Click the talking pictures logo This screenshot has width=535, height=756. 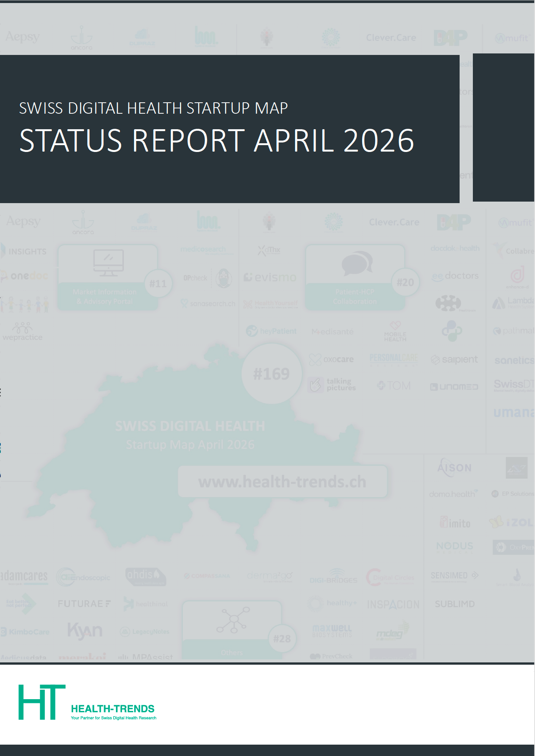tap(332, 385)
